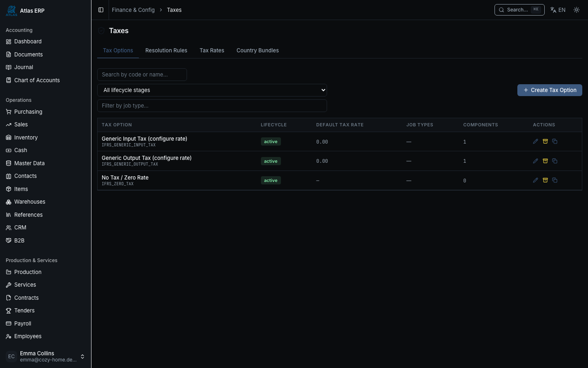Go to Finance & Config breadcrumb

coord(133,10)
